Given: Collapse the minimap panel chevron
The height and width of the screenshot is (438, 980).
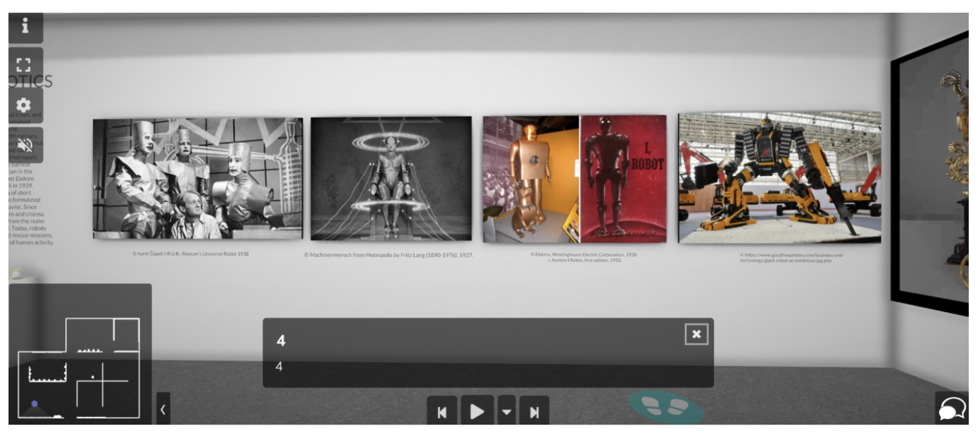Looking at the screenshot, I should click(x=163, y=408).
